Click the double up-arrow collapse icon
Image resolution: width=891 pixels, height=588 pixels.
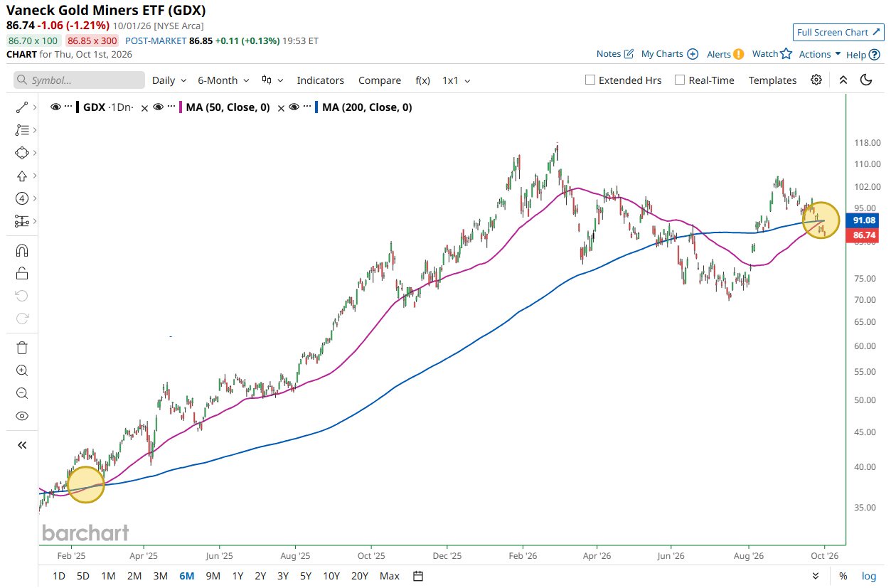pyautogui.click(x=843, y=80)
